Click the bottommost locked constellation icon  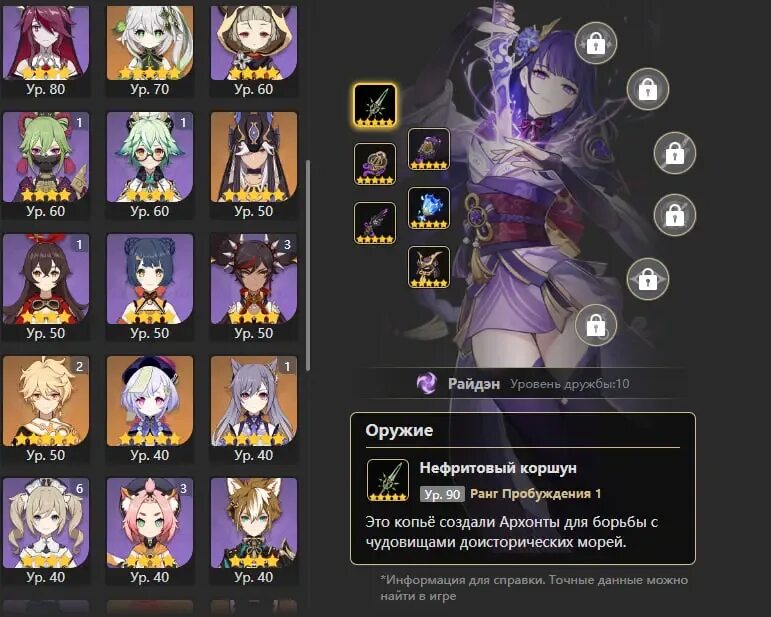(x=596, y=325)
